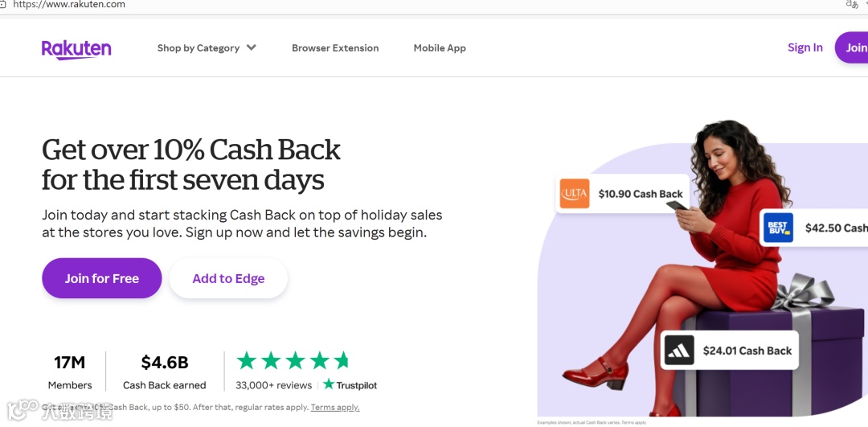Open the Browser Extension page
This screenshot has height=427, width=868.
tap(335, 48)
